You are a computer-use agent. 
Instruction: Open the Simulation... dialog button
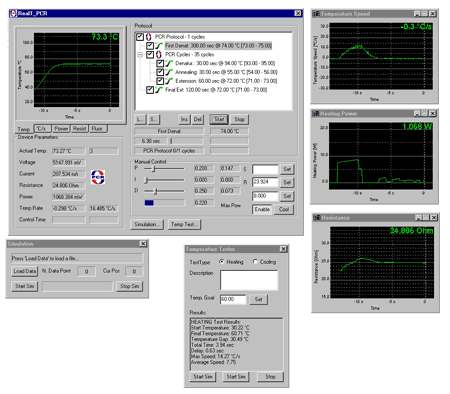point(147,224)
